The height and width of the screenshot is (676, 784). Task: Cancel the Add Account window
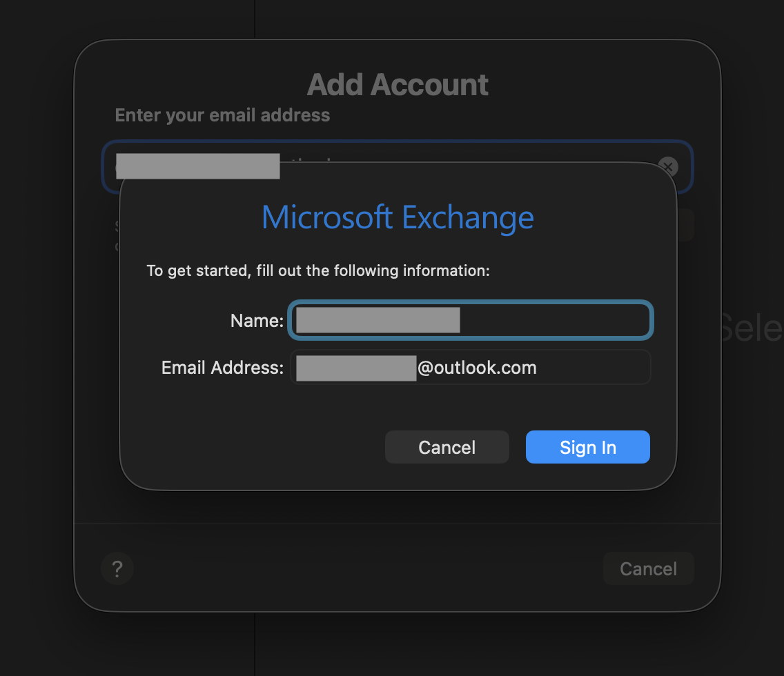pyautogui.click(x=649, y=568)
